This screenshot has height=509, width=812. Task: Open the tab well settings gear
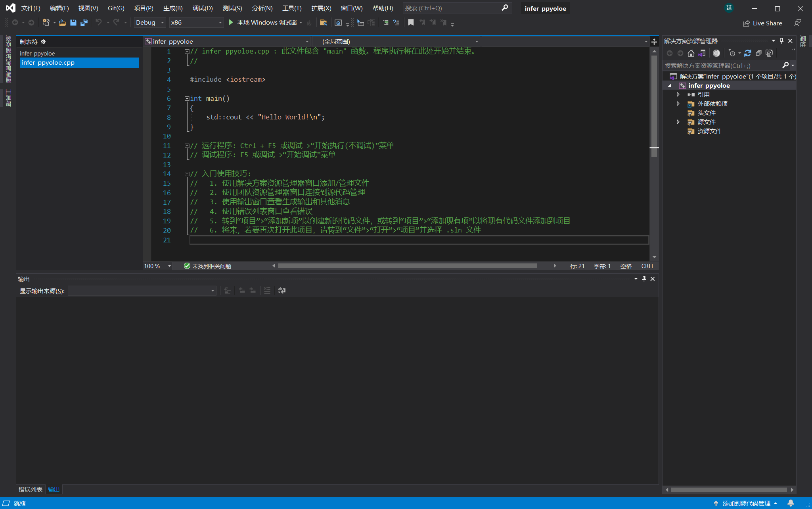(x=43, y=42)
